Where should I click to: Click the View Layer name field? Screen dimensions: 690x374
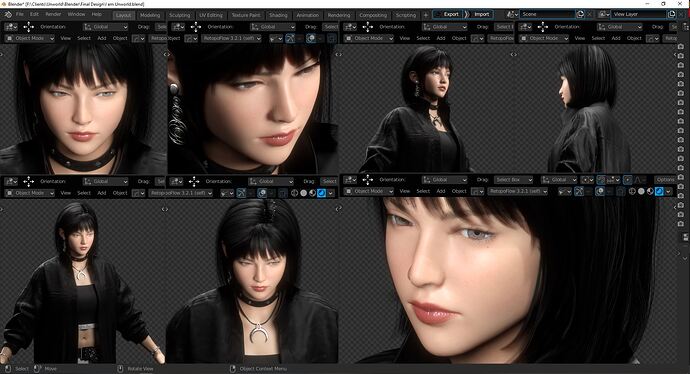[639, 14]
